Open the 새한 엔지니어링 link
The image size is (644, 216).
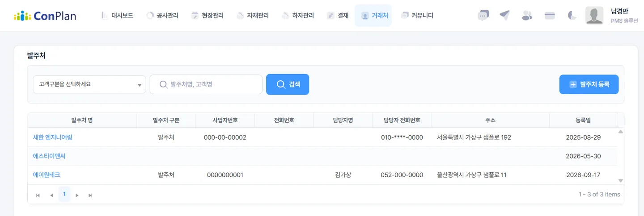(53, 137)
